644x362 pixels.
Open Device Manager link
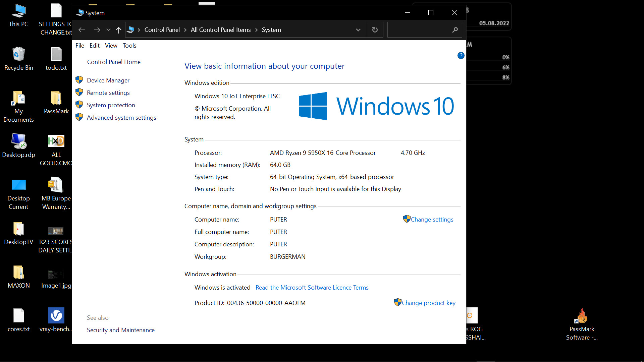pos(108,80)
